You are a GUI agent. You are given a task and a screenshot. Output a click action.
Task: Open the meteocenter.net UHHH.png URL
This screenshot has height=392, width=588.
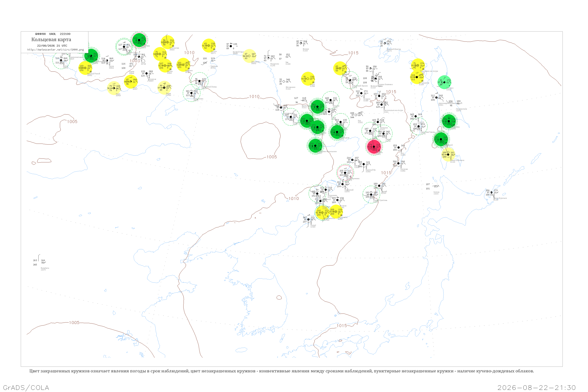[55, 50]
